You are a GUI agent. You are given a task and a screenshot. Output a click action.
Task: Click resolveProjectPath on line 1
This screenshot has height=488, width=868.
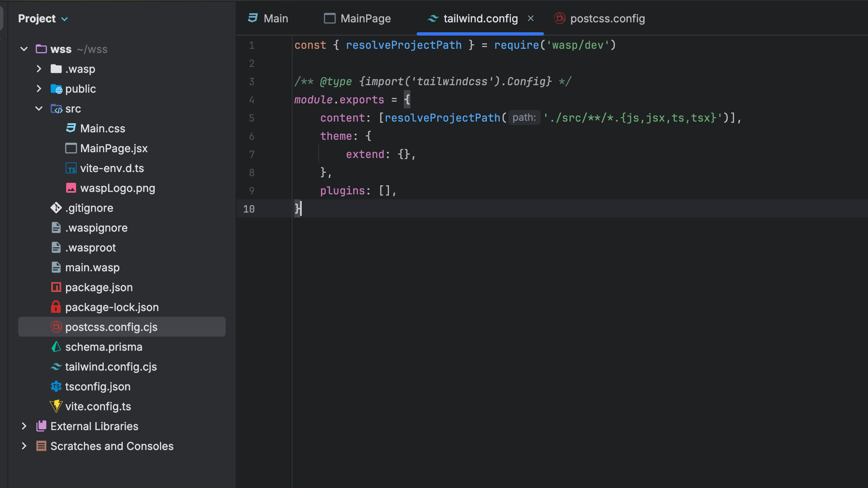[x=403, y=45]
